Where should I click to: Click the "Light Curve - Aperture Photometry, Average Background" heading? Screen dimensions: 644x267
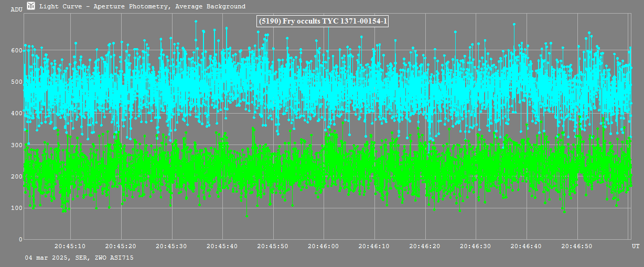click(142, 6)
